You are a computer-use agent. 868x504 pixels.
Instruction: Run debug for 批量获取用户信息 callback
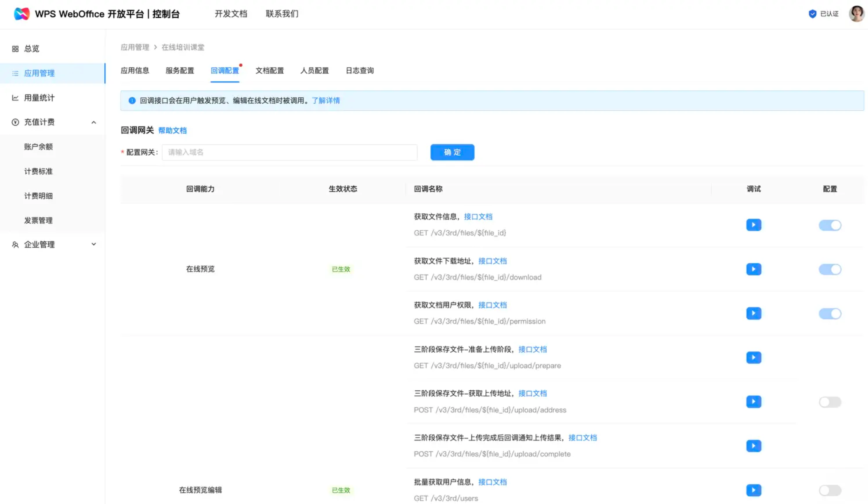point(753,490)
